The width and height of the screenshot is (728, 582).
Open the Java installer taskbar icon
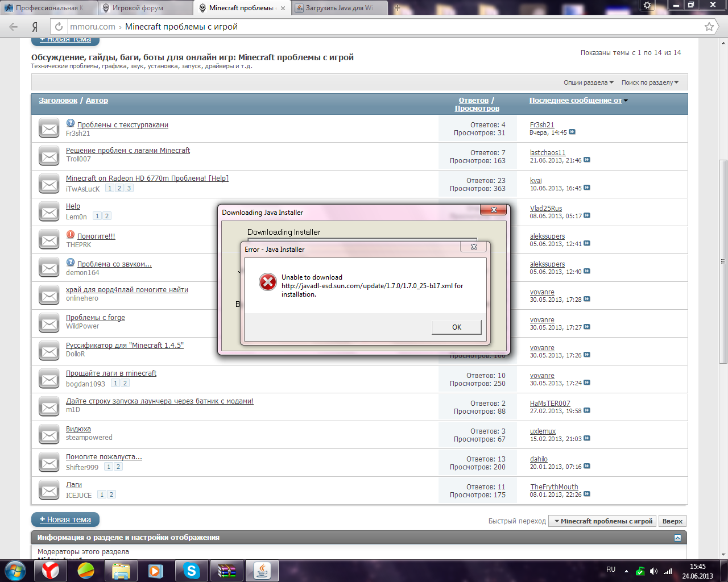262,571
